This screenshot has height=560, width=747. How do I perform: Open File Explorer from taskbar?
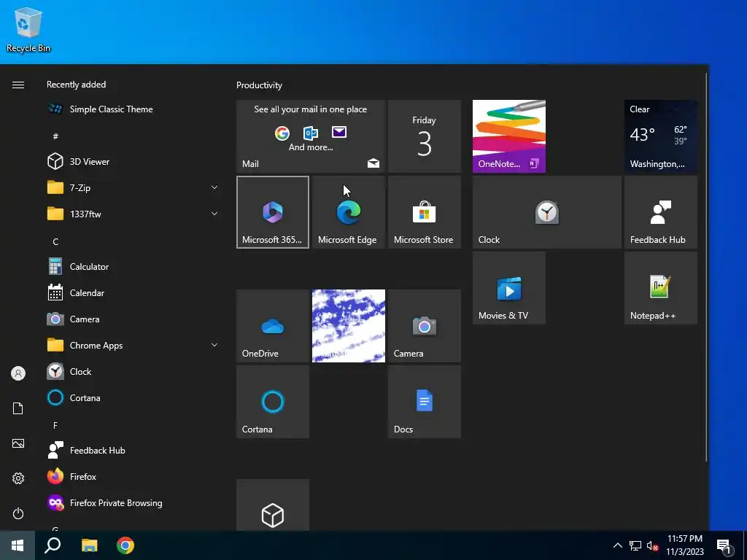[89, 545]
